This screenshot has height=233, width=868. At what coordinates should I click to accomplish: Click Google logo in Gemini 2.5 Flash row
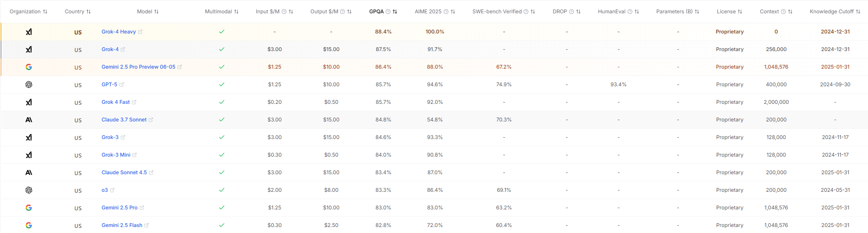click(x=29, y=225)
